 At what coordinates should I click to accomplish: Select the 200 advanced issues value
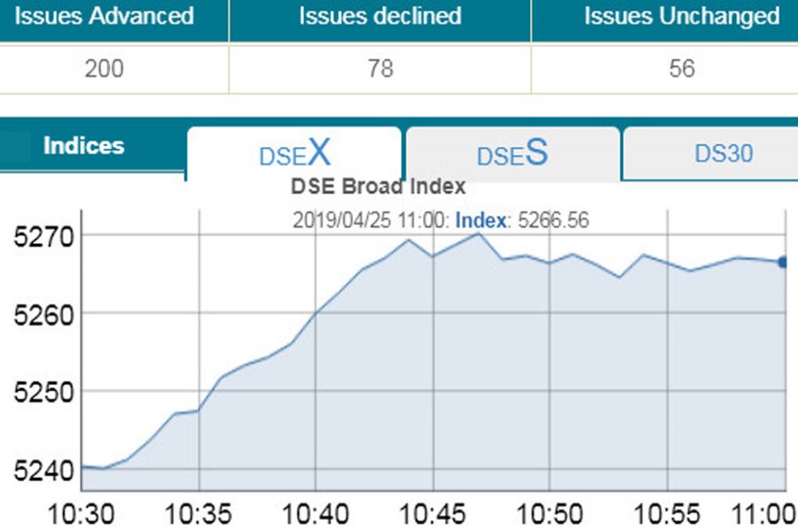click(x=104, y=69)
